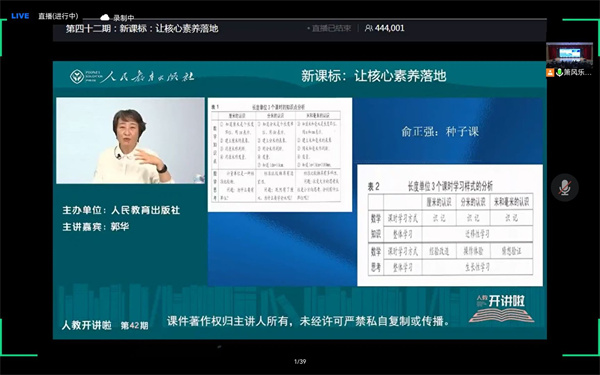Click the 新课标 slide header title
The image size is (600, 375).
374,76
